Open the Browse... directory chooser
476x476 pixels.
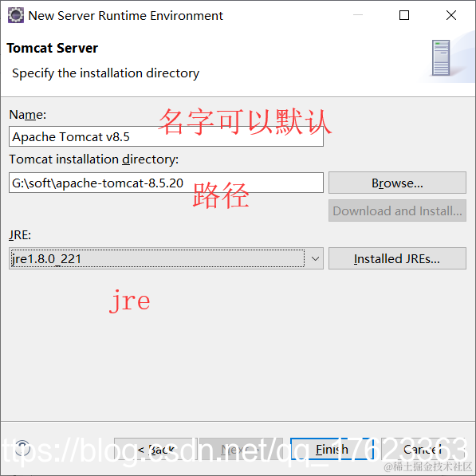(x=397, y=183)
